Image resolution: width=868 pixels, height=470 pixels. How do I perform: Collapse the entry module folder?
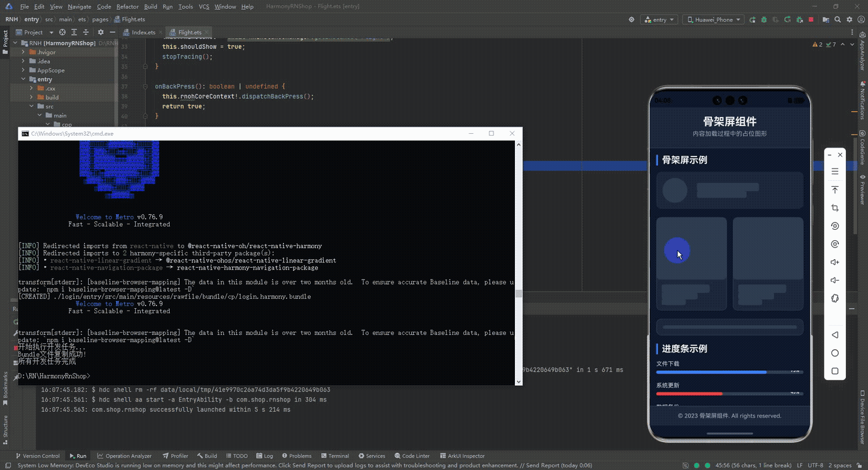[23, 80]
